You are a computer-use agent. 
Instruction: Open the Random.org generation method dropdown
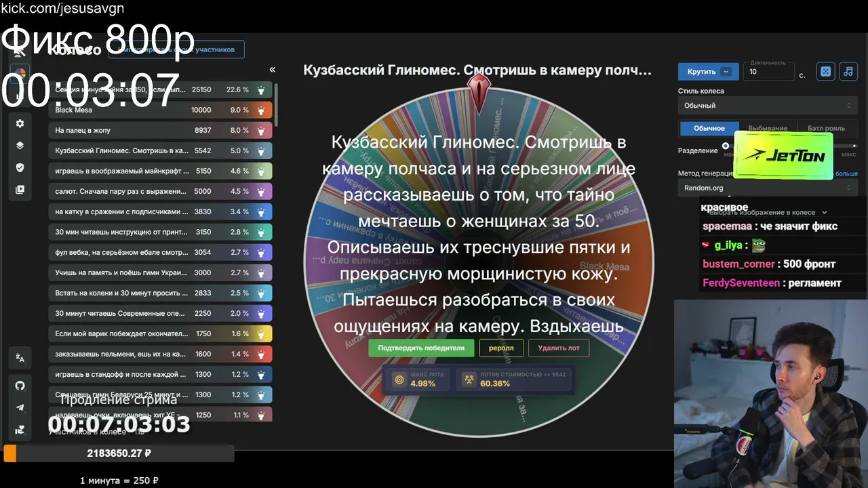coord(768,188)
